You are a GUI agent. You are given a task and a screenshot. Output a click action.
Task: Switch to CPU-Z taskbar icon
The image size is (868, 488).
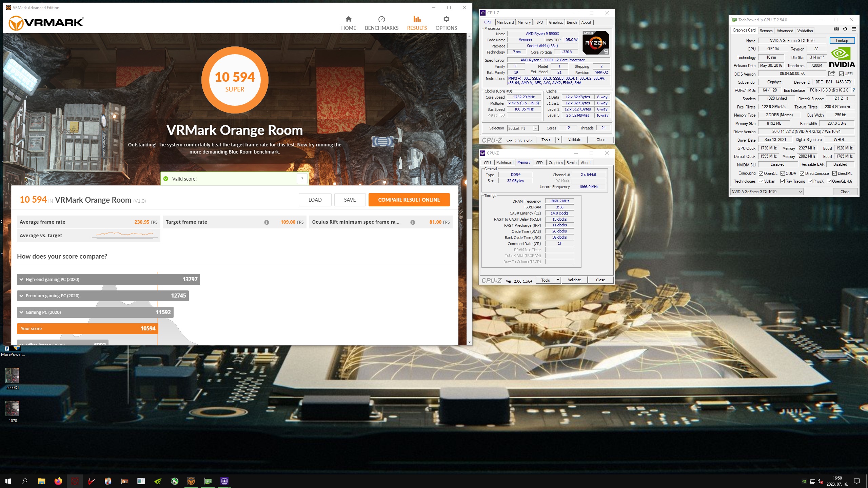(224, 481)
